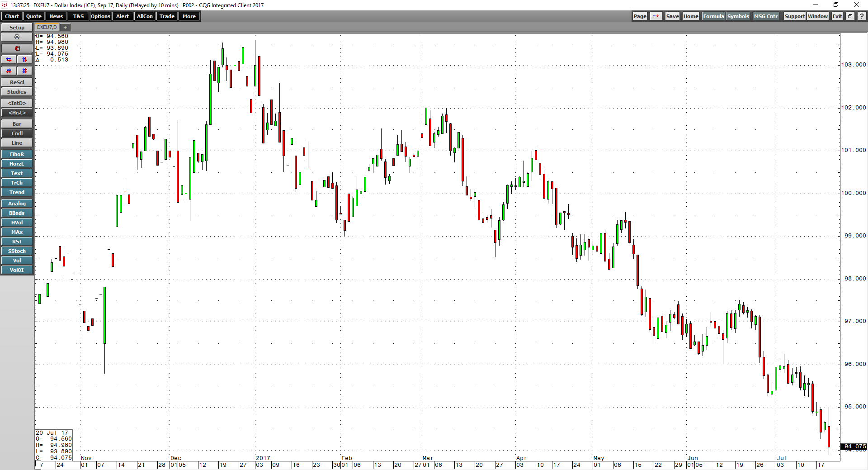Choose the FiboR Fibonacci retracement tool
The height and width of the screenshot is (470, 868).
point(17,154)
